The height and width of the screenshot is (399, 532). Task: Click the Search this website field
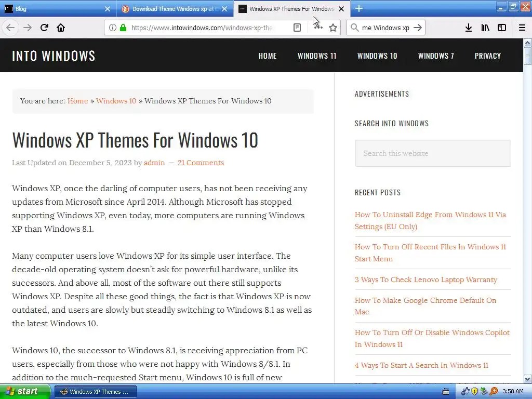click(x=433, y=153)
